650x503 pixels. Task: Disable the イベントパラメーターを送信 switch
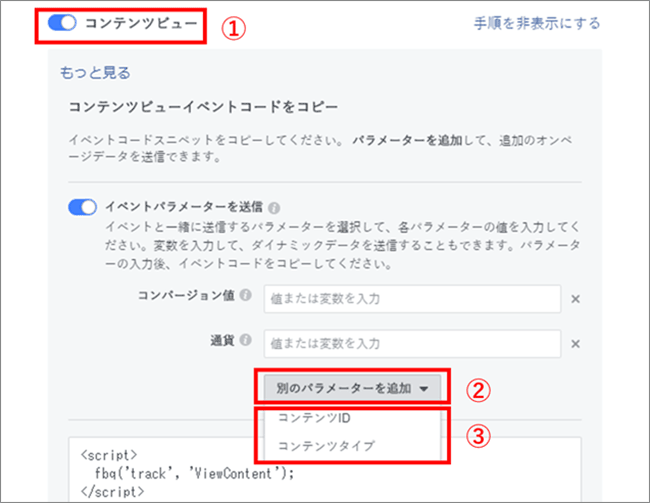tap(82, 207)
